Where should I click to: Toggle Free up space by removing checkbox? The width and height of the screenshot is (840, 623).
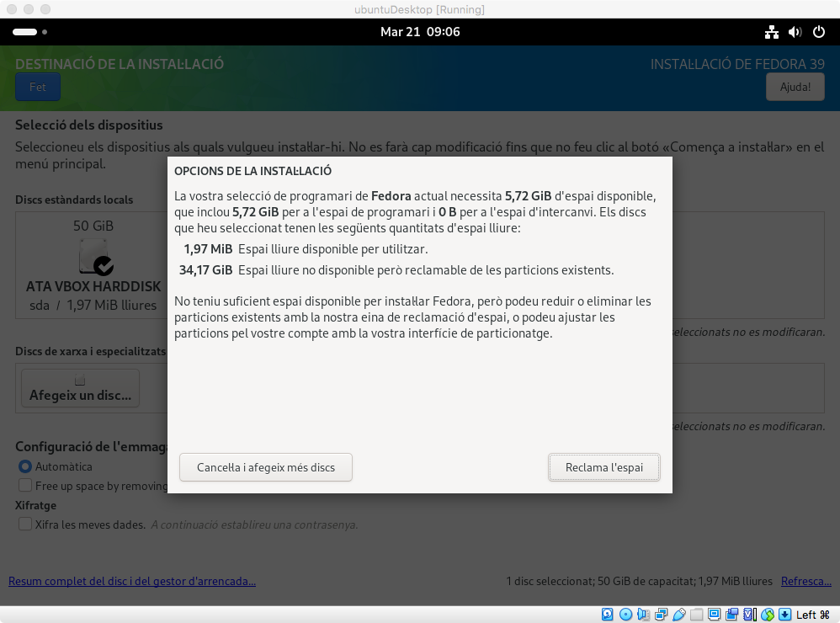point(25,485)
